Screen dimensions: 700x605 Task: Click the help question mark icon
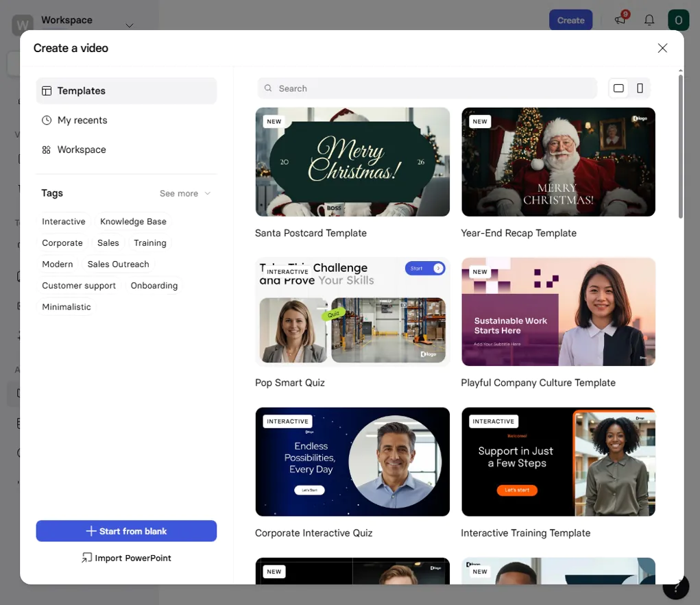coord(675,588)
